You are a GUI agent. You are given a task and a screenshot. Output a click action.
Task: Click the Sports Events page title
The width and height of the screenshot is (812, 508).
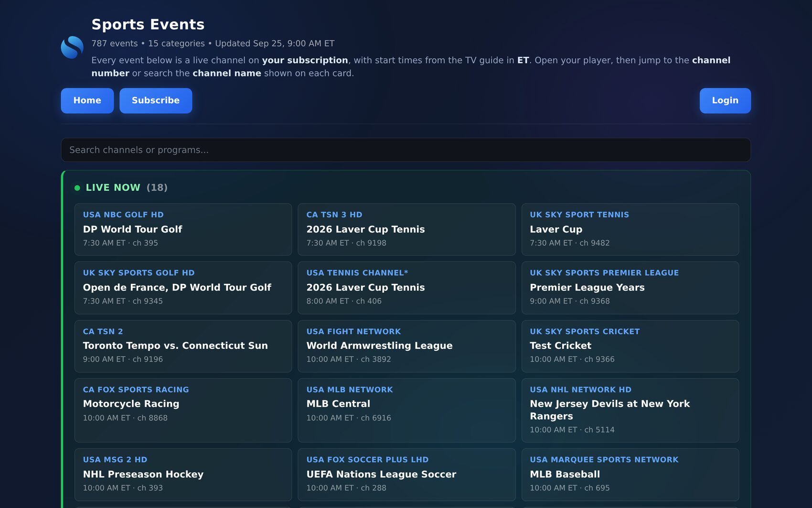pos(148,24)
